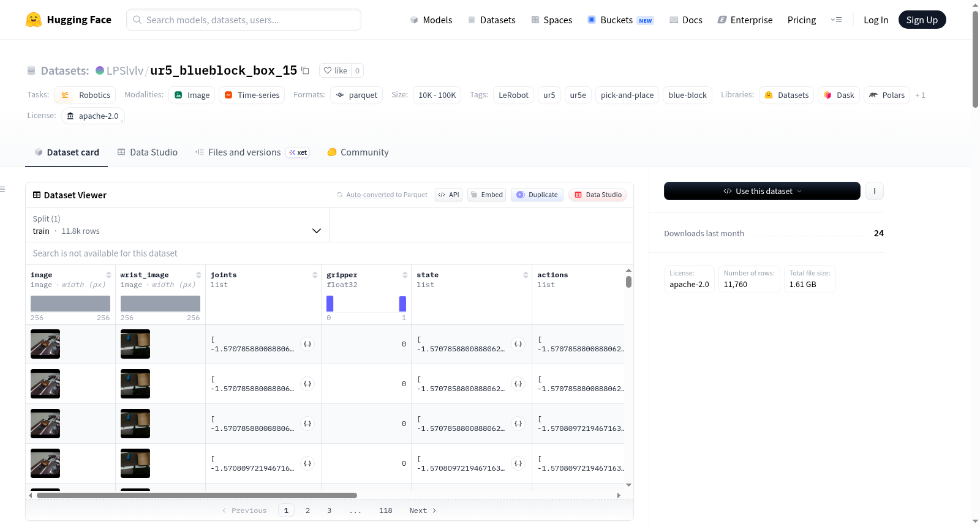This screenshot has height=527, width=980.
Task: Click the table vertical scrollbar thumb
Action: [x=628, y=282]
